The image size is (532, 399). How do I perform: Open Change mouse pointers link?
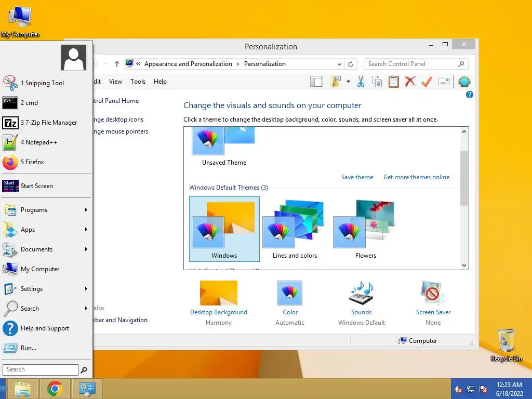pos(121,131)
